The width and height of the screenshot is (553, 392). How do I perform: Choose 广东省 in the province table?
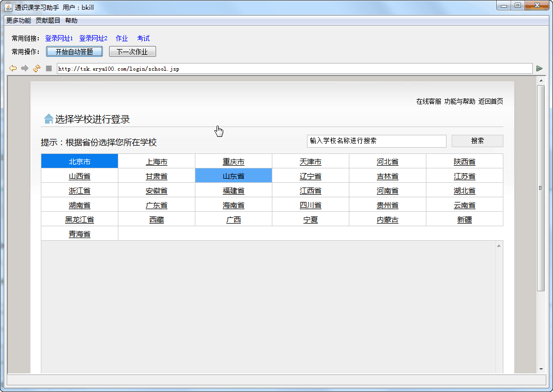pos(157,205)
